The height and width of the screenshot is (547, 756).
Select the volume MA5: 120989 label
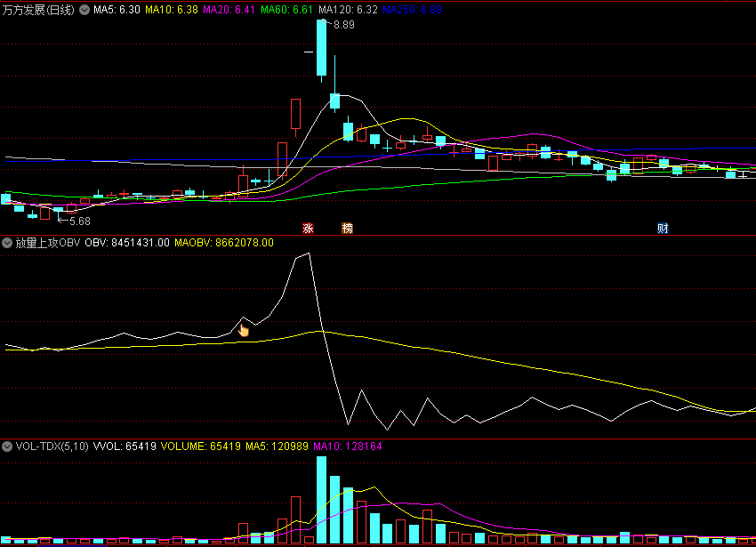[277, 446]
